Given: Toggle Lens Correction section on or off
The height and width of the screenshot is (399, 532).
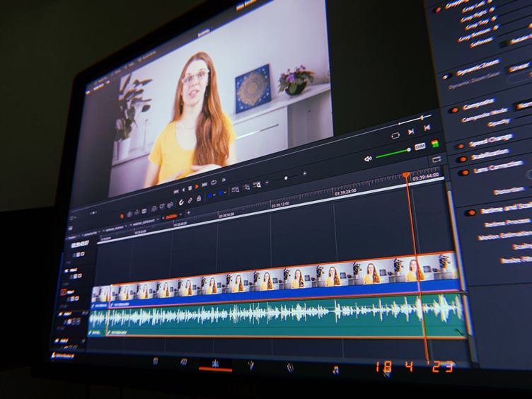Looking at the screenshot, I should pos(463,173).
